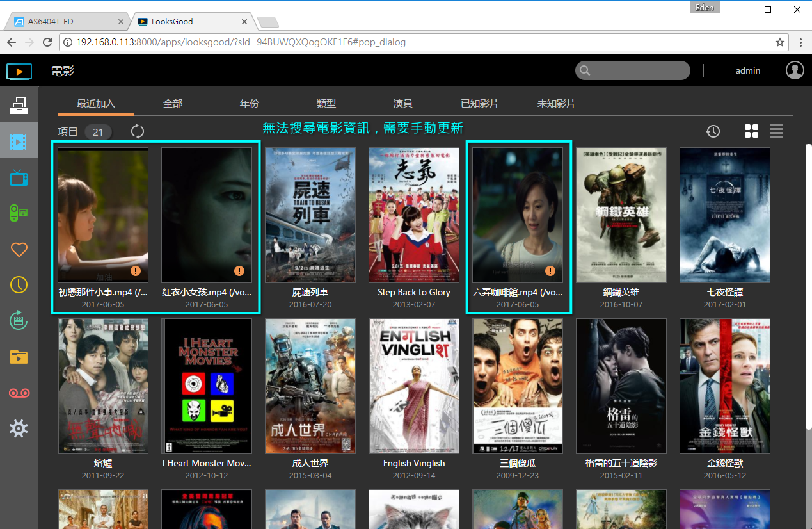The image size is (812, 529).
Task: Select the 最近加入 tab
Action: 96,104
